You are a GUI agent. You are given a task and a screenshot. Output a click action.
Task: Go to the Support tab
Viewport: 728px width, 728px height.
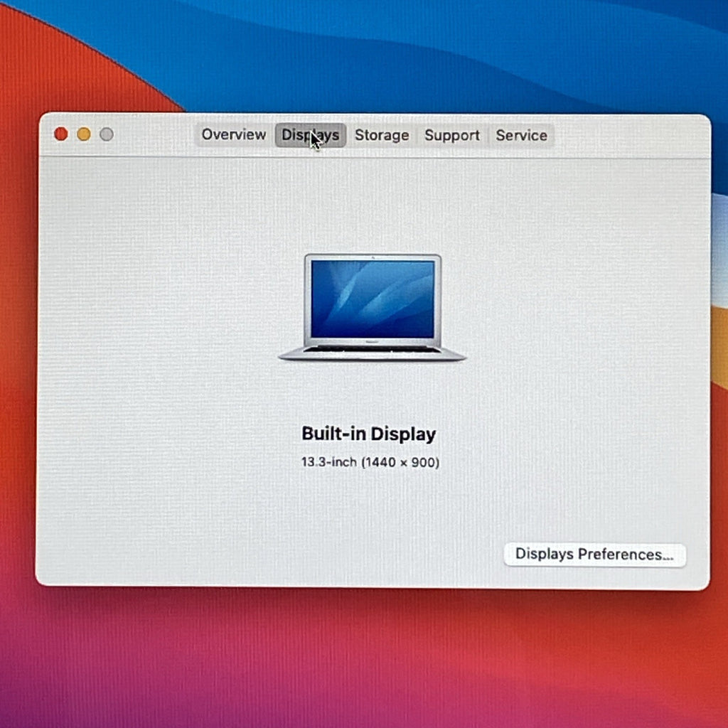coord(451,136)
